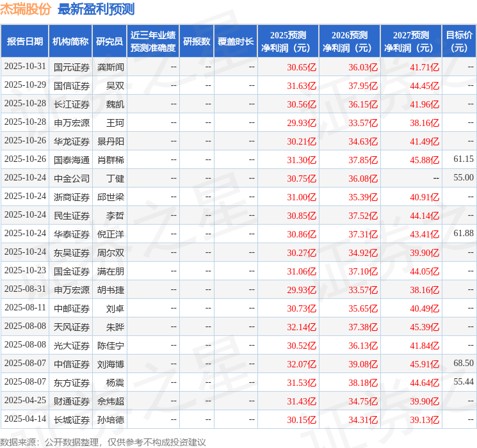
Task: Select the 2025-04-14 report date cell
Action: pyautogui.click(x=25, y=420)
